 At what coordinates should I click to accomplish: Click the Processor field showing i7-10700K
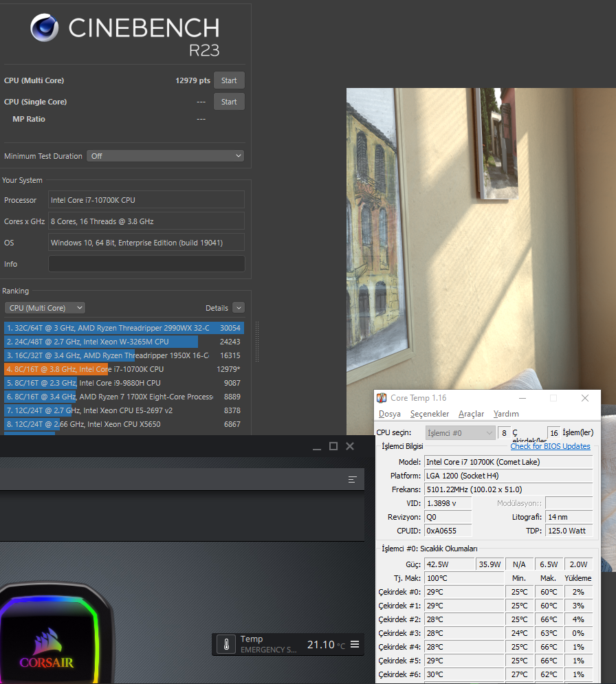coord(146,200)
